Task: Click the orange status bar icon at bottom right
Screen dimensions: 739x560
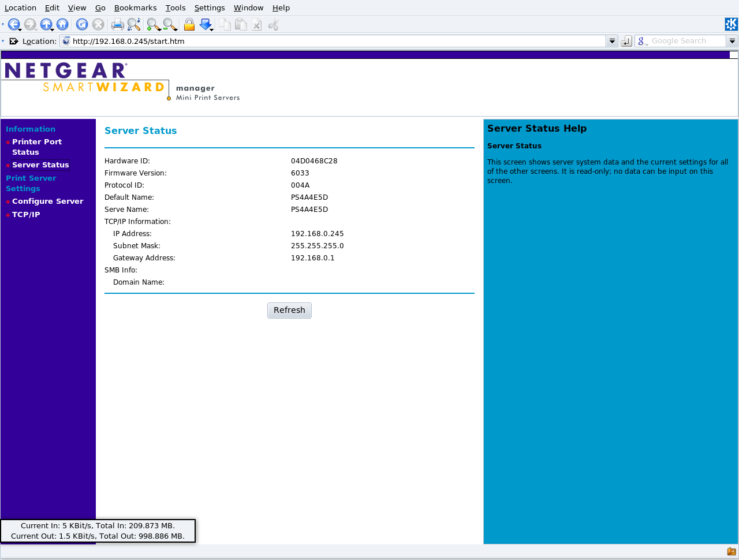Action: click(731, 551)
